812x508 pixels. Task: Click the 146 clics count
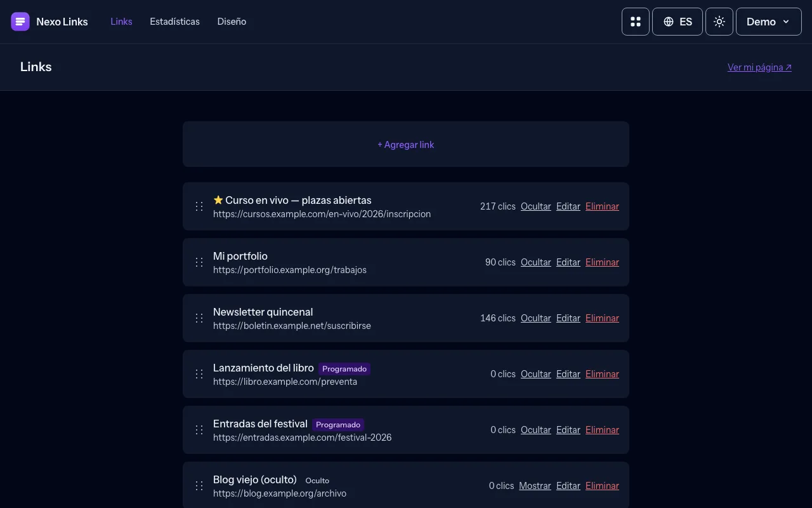(498, 318)
